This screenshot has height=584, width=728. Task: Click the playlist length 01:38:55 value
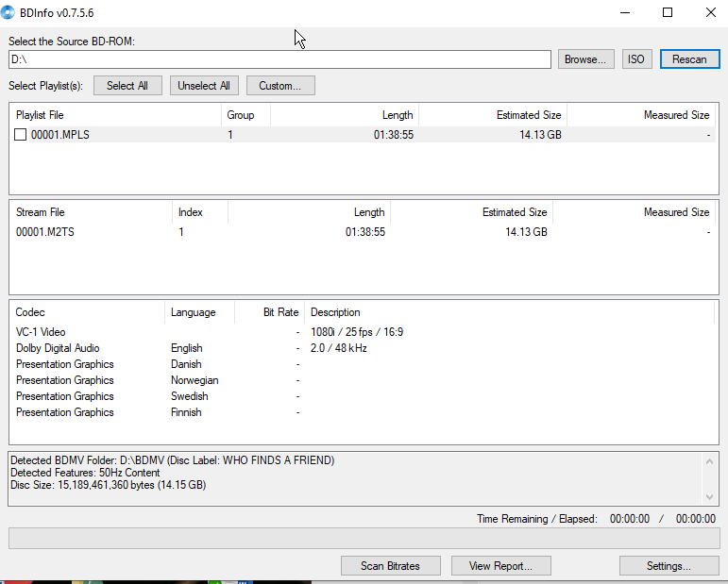(x=394, y=135)
